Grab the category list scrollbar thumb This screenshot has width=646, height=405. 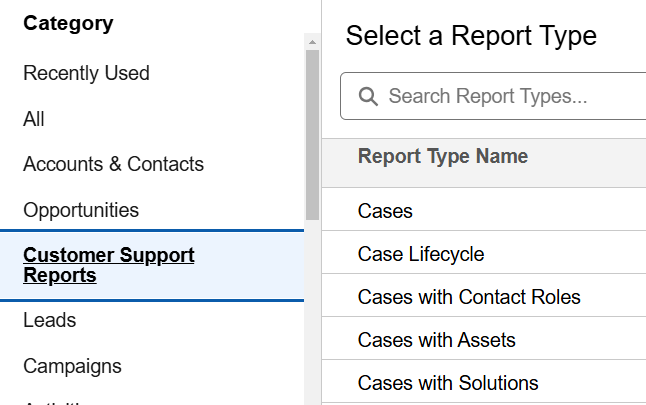point(312,130)
